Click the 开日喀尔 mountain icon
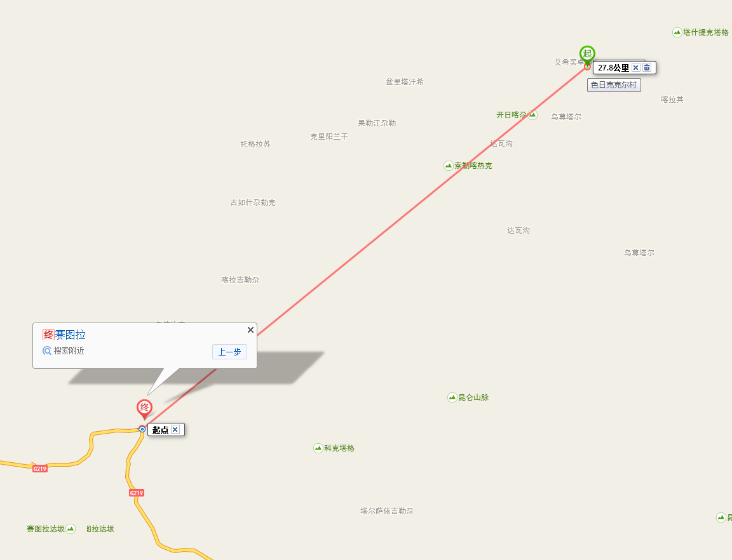 click(x=532, y=115)
